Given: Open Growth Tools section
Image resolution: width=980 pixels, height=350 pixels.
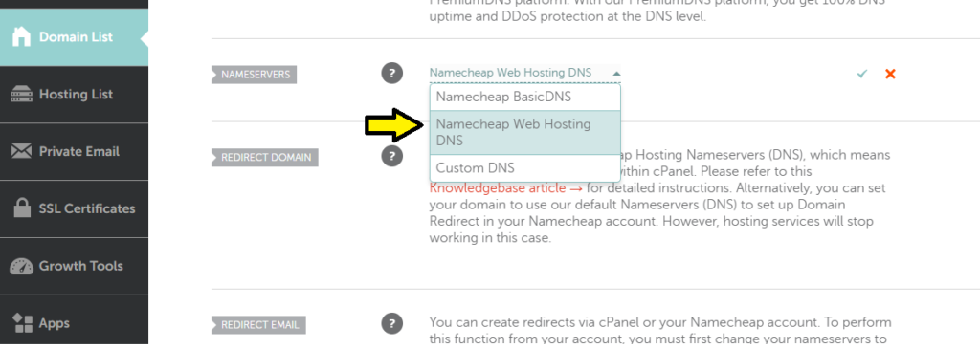Looking at the screenshot, I should (74, 266).
